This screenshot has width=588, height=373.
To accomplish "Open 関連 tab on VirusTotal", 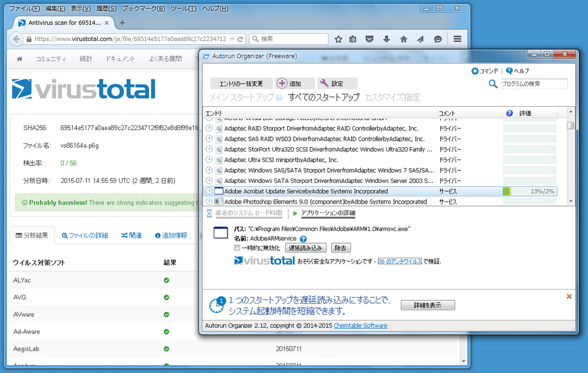I will tap(131, 235).
